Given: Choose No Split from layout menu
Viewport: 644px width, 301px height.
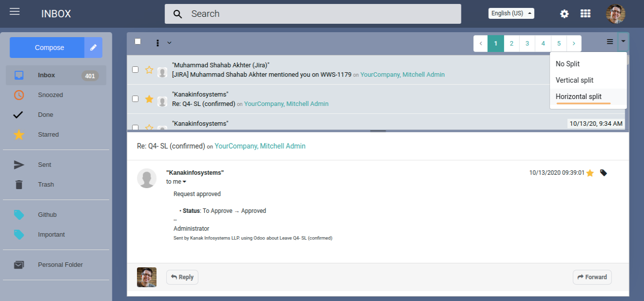Looking at the screenshot, I should 567,64.
